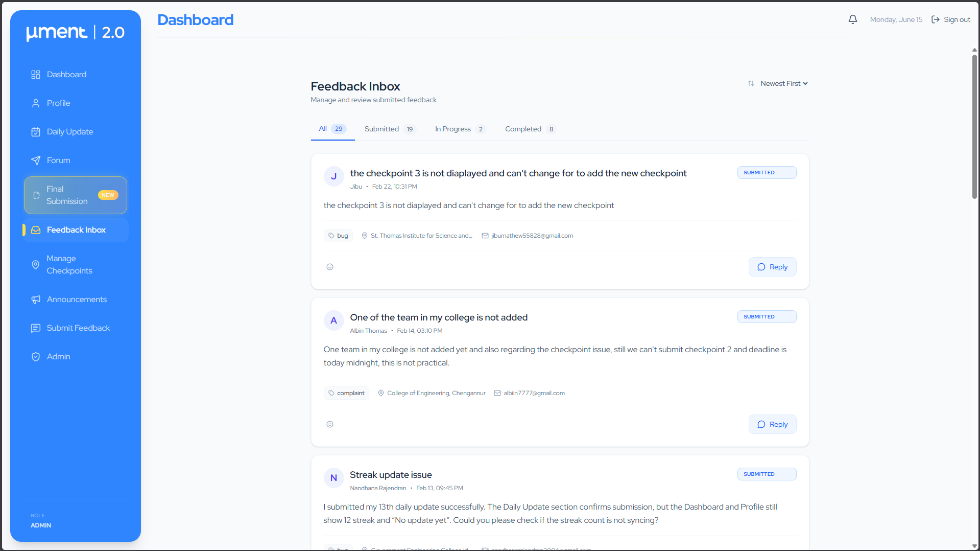Screen dimensions: 980x551
Task: Click title 'One of the team in my college'
Action: pyautogui.click(x=439, y=317)
